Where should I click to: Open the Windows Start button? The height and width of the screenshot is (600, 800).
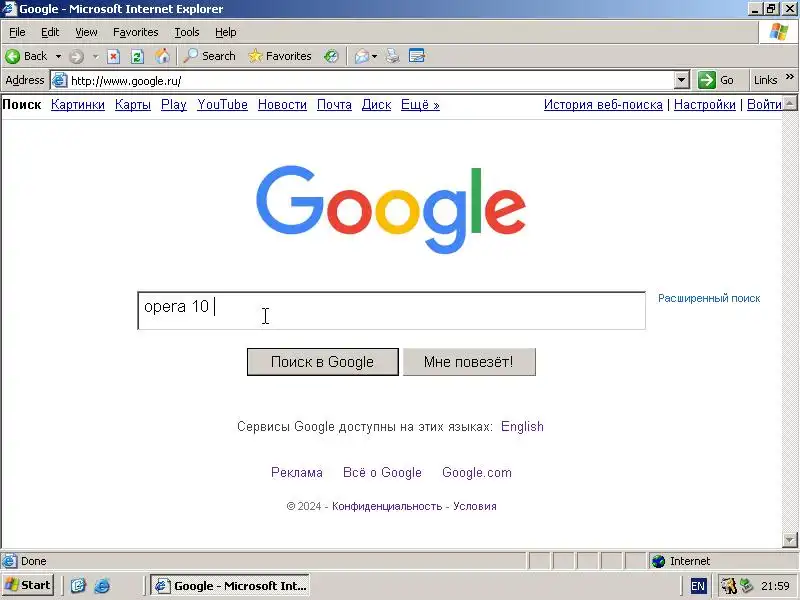(x=28, y=585)
